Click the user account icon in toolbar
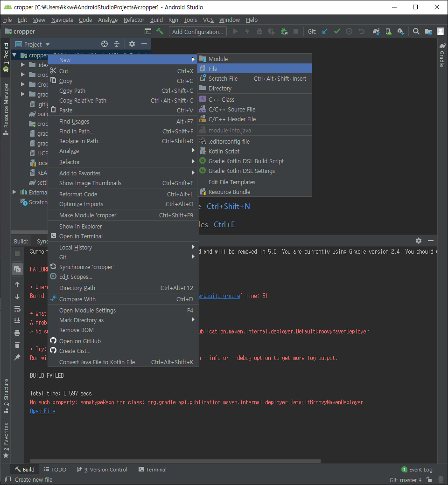 pyautogui.click(x=440, y=31)
